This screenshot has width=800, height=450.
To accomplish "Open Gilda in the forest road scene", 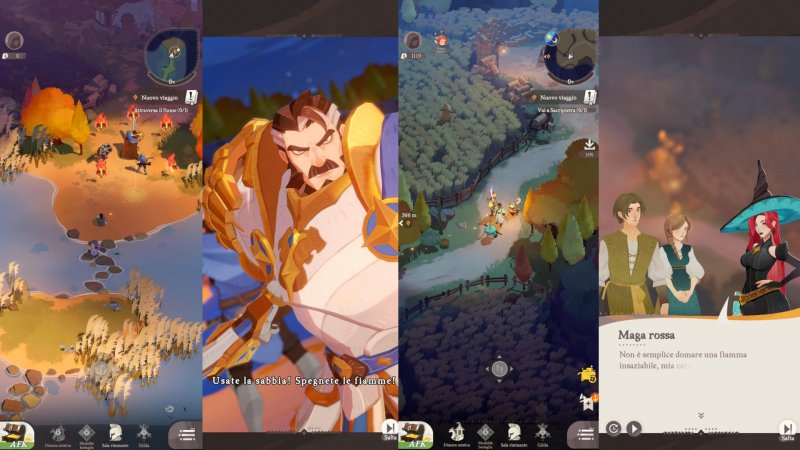I will pyautogui.click(x=542, y=431).
